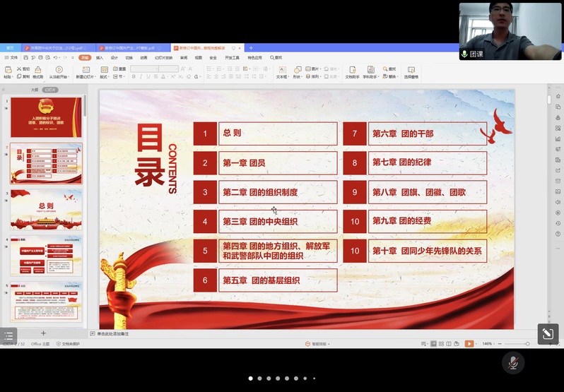Click the orange slideshow play button in status bar
This screenshot has height=392, width=564.
[469, 344]
